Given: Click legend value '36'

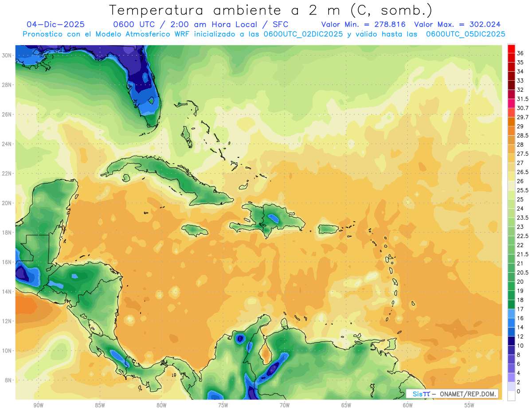Looking at the screenshot, I should coord(520,53).
